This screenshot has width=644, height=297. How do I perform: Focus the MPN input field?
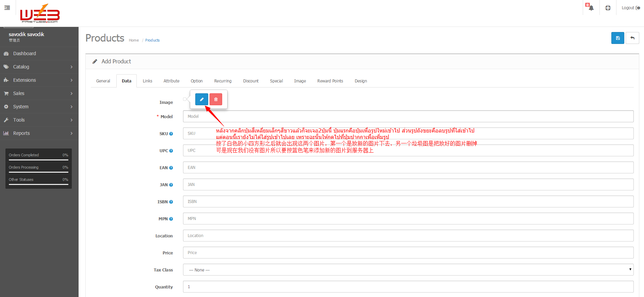coord(408,219)
